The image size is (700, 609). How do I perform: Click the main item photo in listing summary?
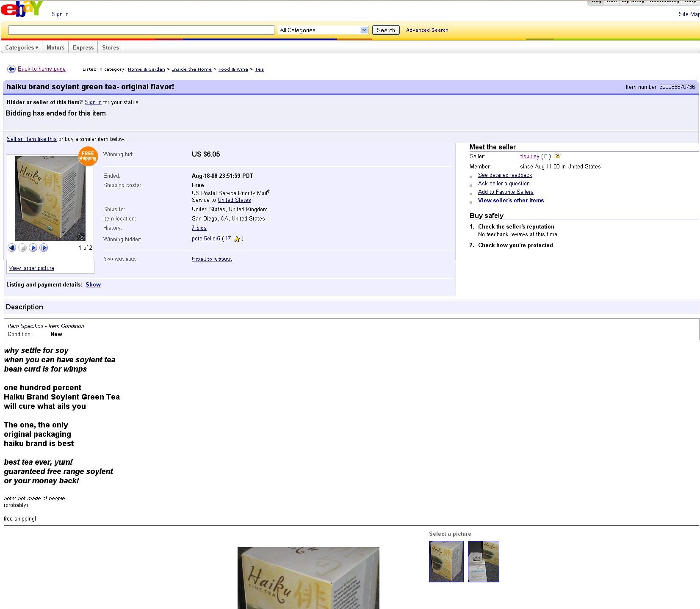coord(50,198)
